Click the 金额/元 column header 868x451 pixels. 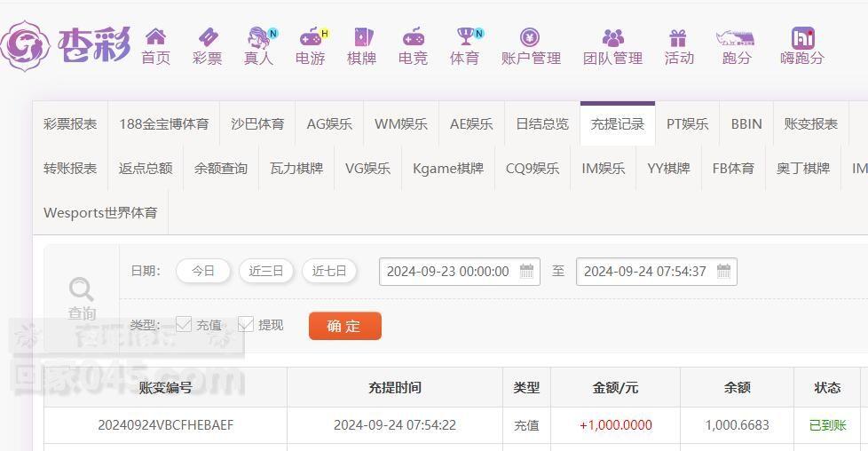tap(616, 387)
